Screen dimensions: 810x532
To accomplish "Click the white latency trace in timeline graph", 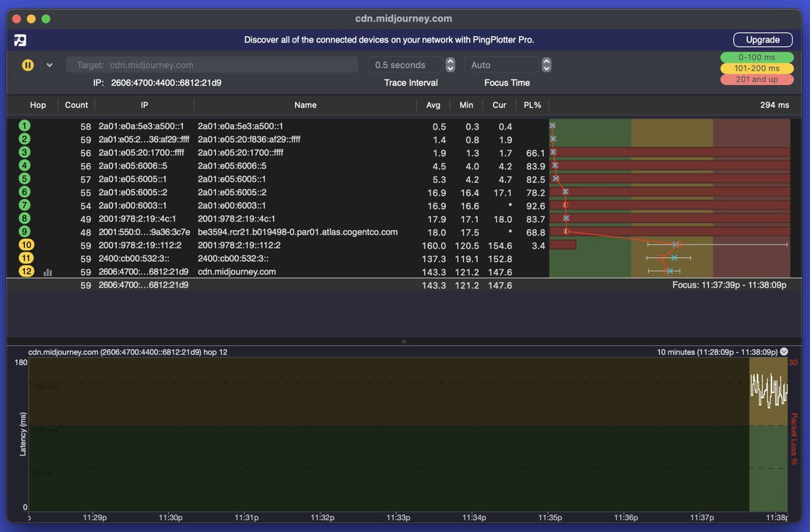I will point(769,390).
